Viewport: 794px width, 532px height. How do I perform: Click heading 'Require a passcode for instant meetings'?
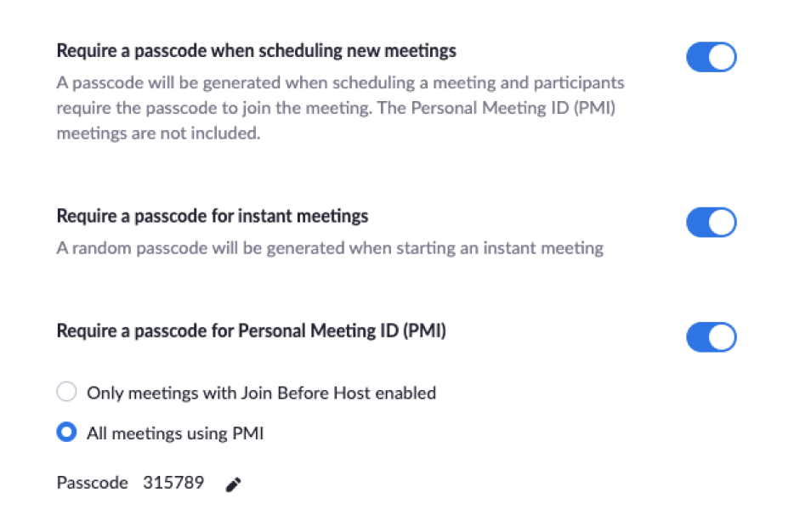coord(213,217)
